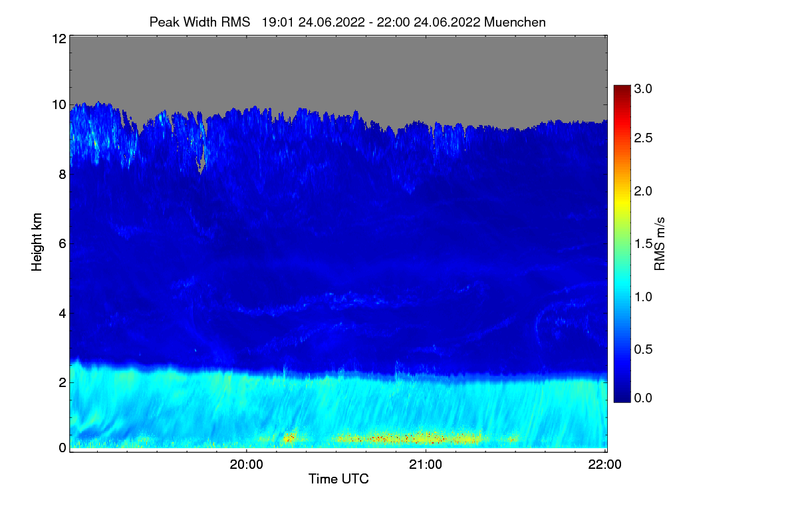Viewport: 798px width, 532px height.
Task: Click the colorbar value 0.0
Action: 642,398
